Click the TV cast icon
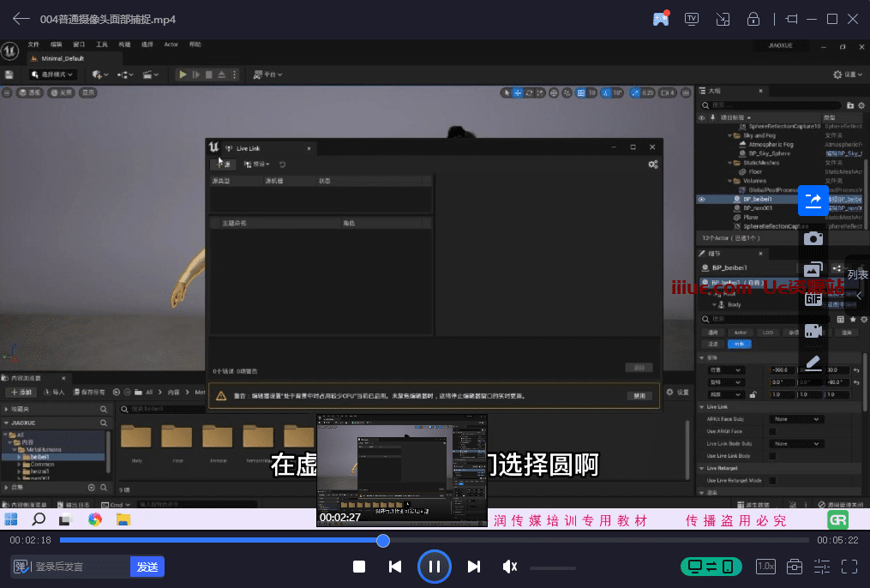870x588 pixels. click(692, 19)
